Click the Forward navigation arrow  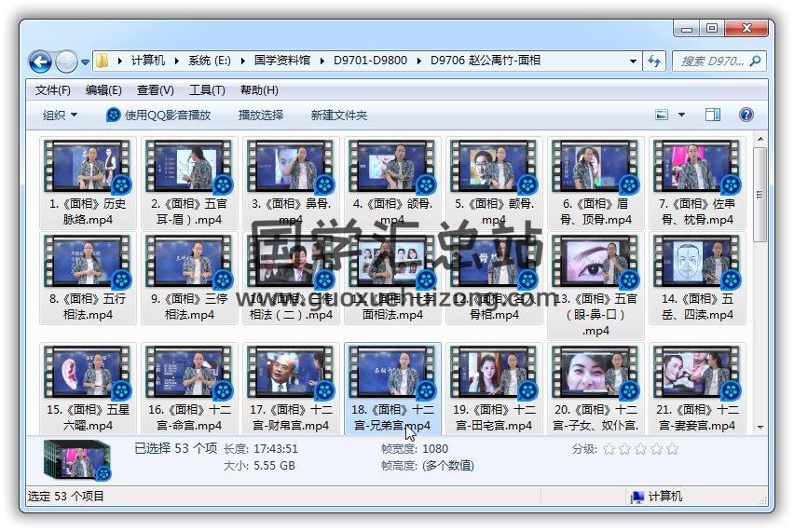pyautogui.click(x=66, y=61)
